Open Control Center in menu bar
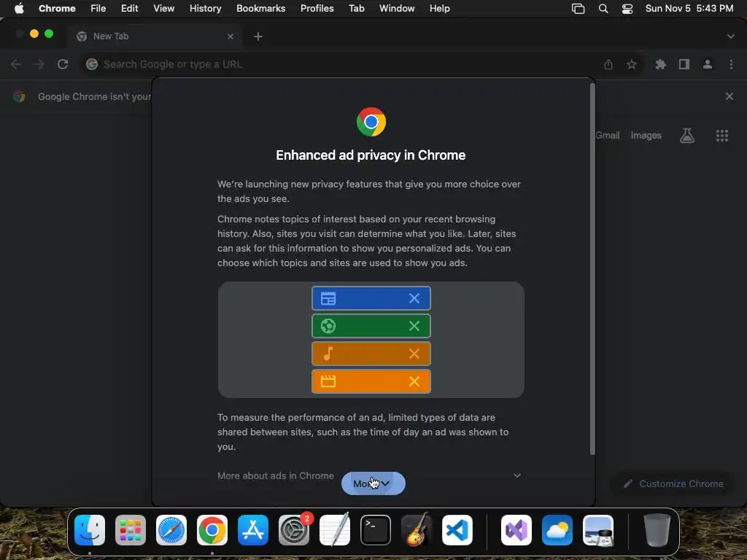The height and width of the screenshot is (560, 747). [627, 9]
